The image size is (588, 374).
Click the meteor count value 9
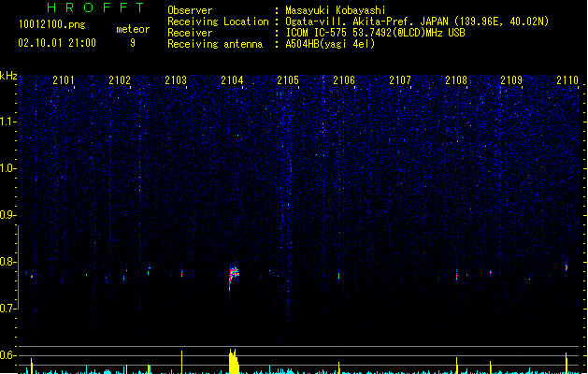coord(133,43)
